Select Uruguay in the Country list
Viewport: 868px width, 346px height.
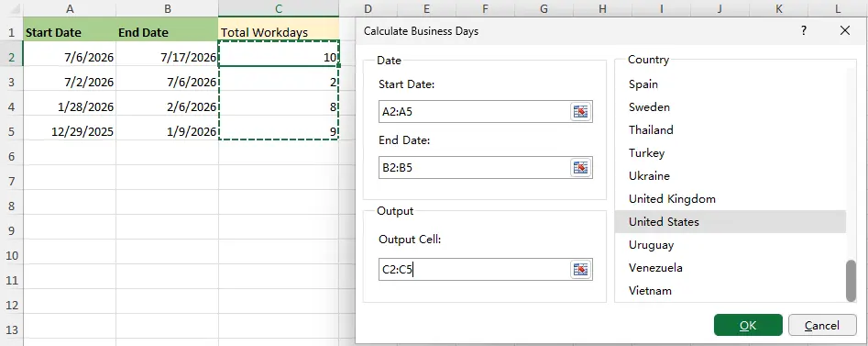click(x=731, y=244)
